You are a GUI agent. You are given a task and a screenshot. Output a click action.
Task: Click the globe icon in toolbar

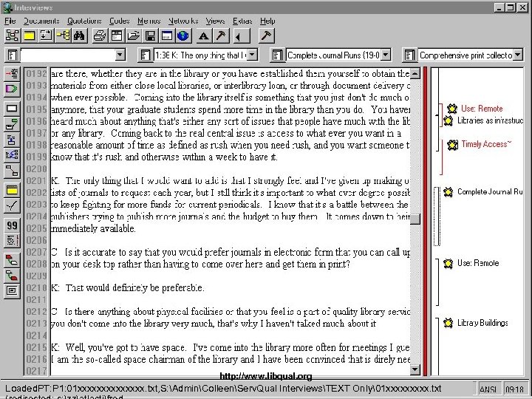(x=183, y=35)
